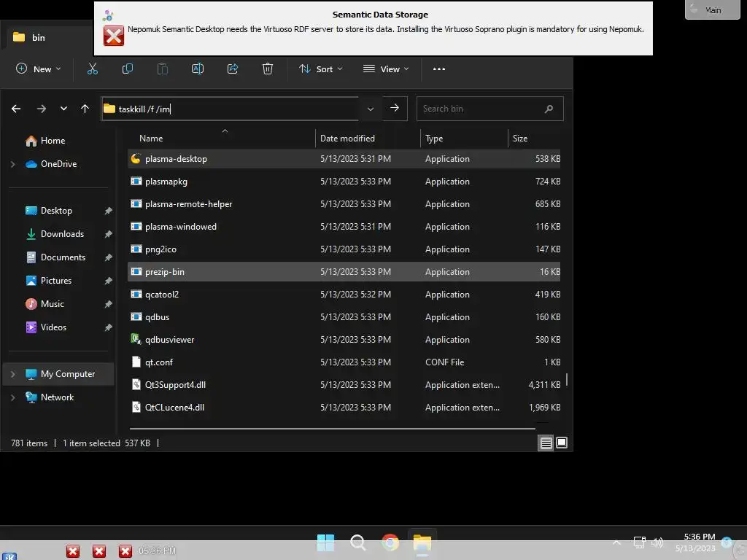Switch to large thumbnails view icon

click(x=562, y=443)
